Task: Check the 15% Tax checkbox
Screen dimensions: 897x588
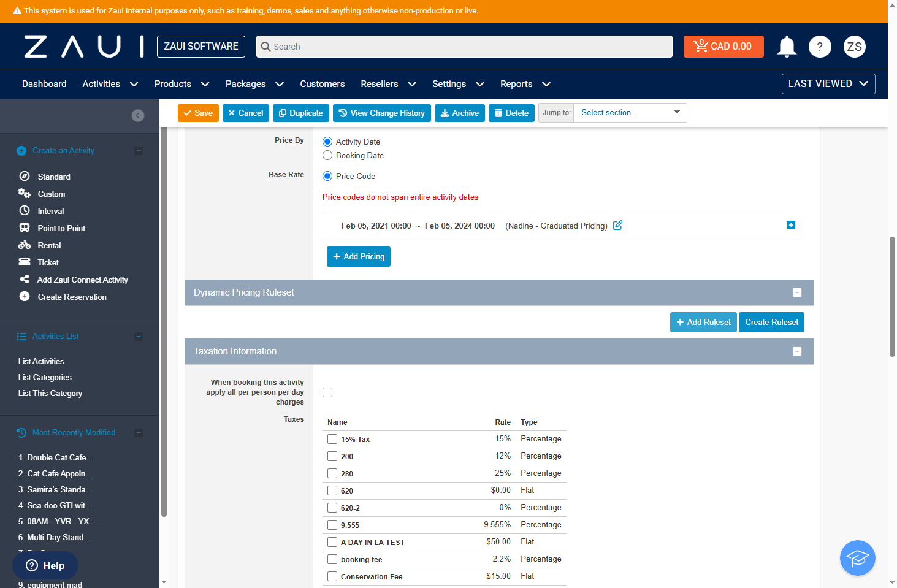Action: (x=332, y=439)
